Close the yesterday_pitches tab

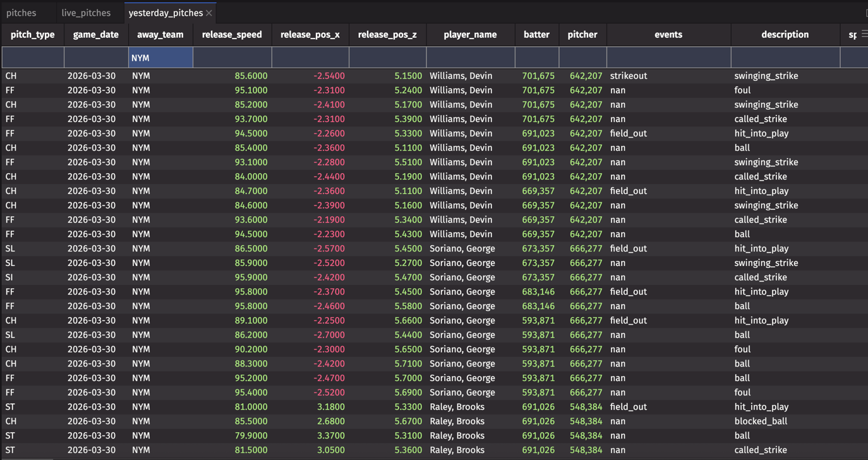pyautogui.click(x=209, y=13)
